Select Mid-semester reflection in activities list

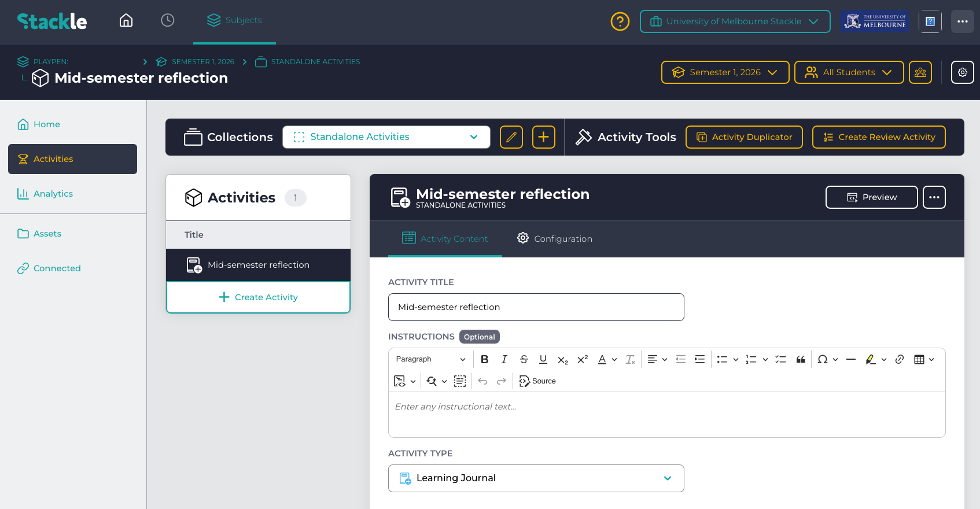pyautogui.click(x=258, y=265)
